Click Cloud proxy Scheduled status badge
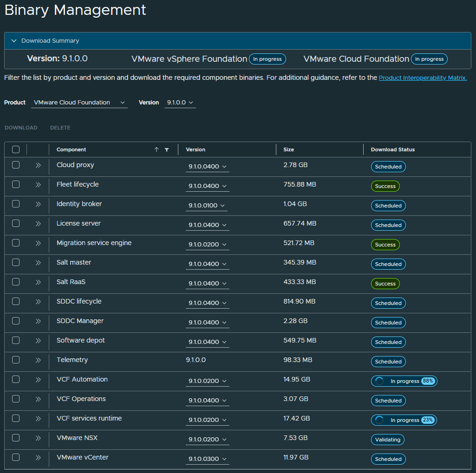This screenshot has width=476, height=473. pos(388,167)
